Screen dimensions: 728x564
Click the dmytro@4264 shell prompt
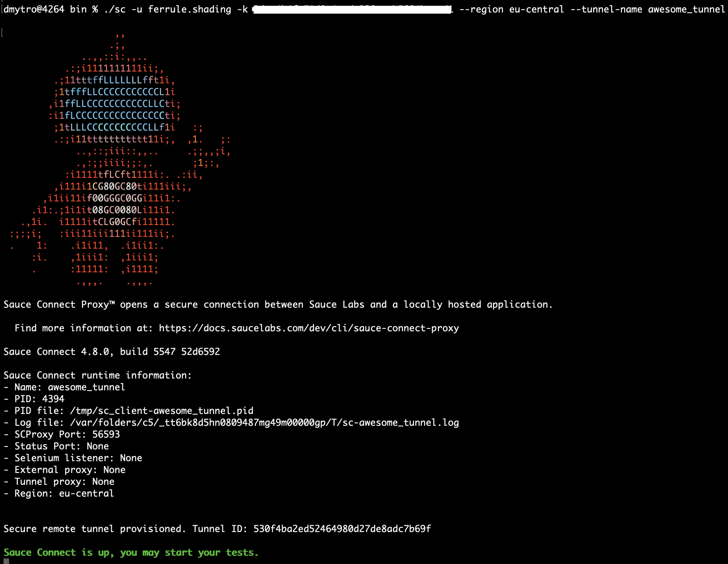34,9
